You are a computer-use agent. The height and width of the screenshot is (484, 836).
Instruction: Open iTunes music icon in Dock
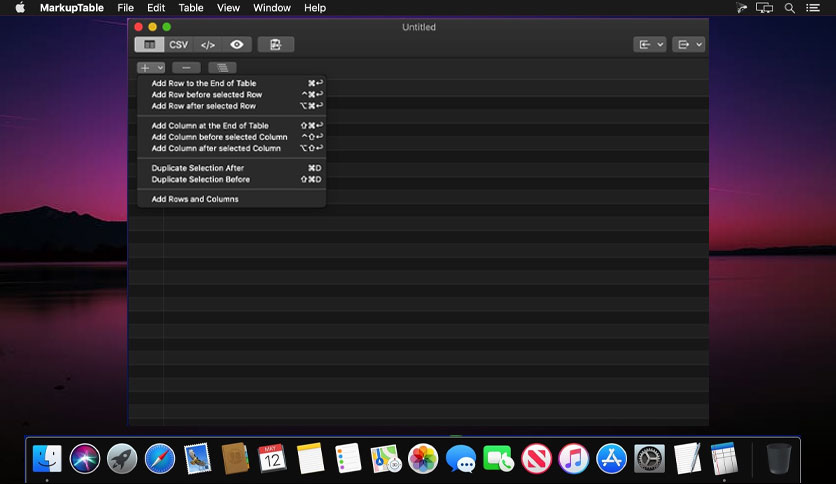[574, 458]
